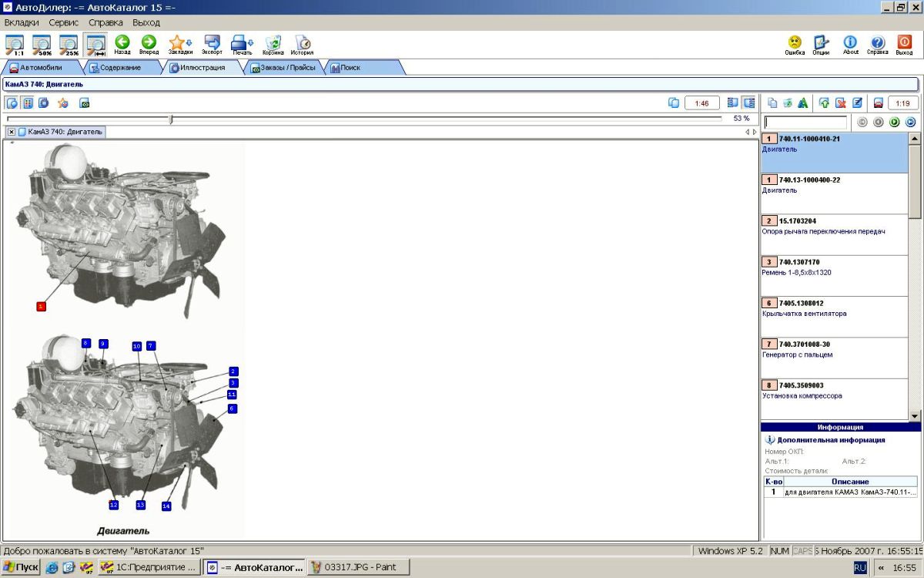Click the red car icon beside 1:19
This screenshot has width=924, height=578.
coord(878,102)
